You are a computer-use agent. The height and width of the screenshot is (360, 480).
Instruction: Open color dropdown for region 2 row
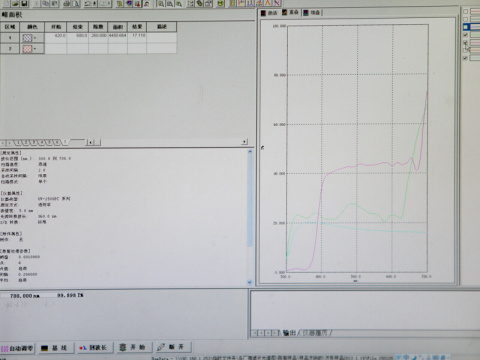click(x=35, y=49)
